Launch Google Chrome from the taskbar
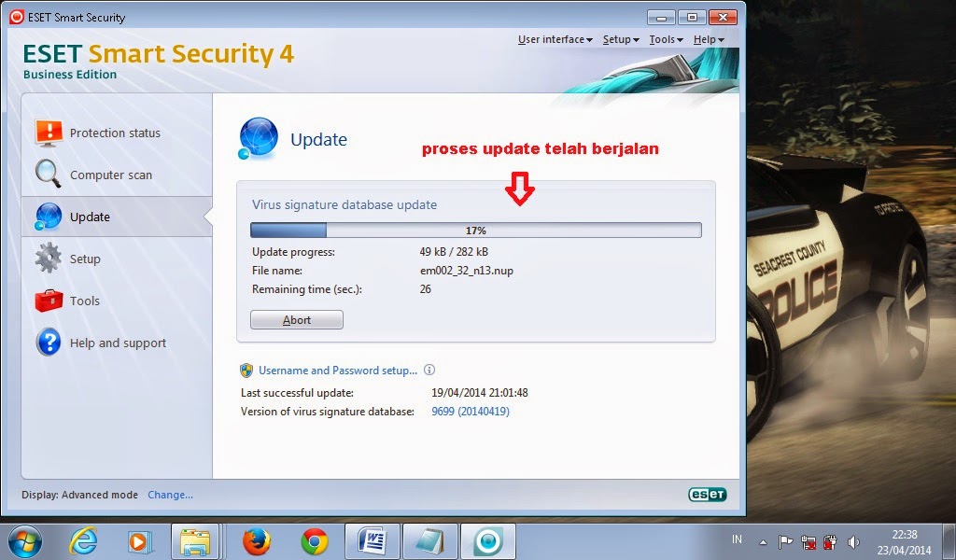 [314, 541]
